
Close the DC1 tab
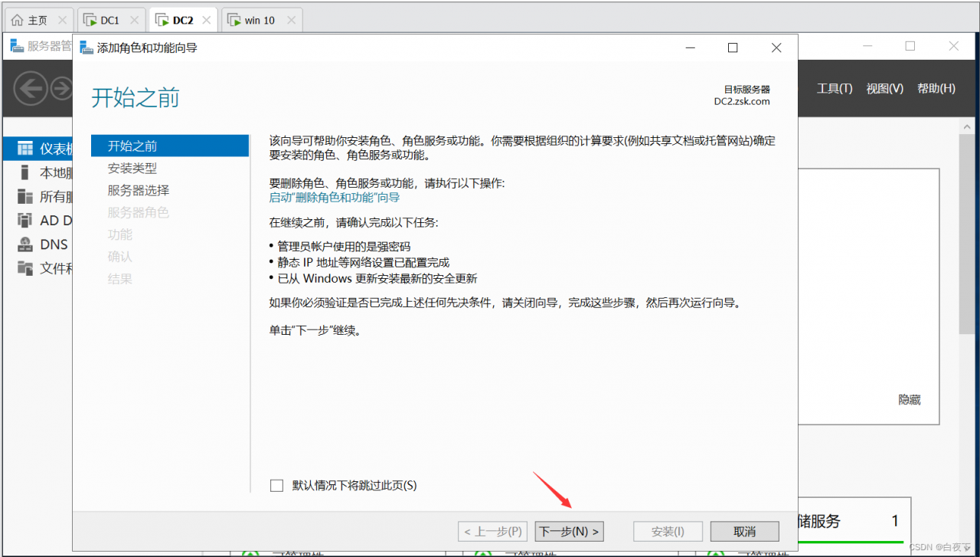(135, 21)
